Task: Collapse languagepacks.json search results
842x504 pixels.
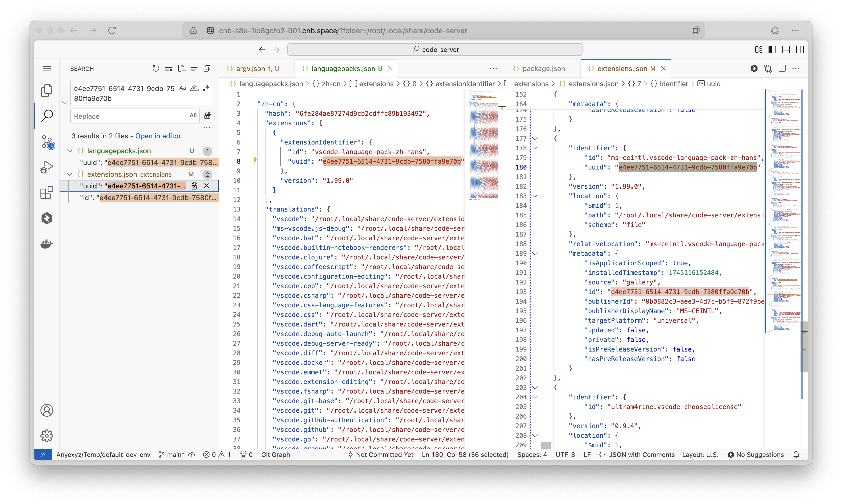Action: click(70, 151)
